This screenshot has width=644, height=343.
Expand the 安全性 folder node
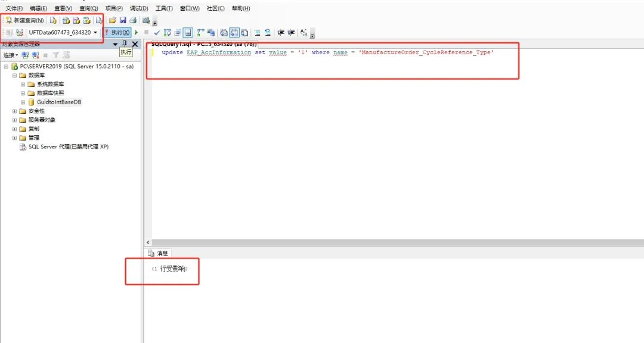[x=14, y=111]
